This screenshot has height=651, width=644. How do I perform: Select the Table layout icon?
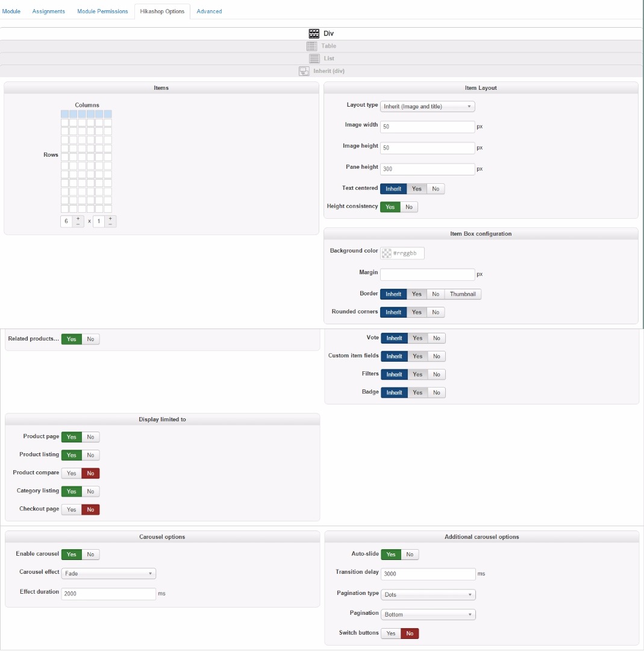pos(311,46)
